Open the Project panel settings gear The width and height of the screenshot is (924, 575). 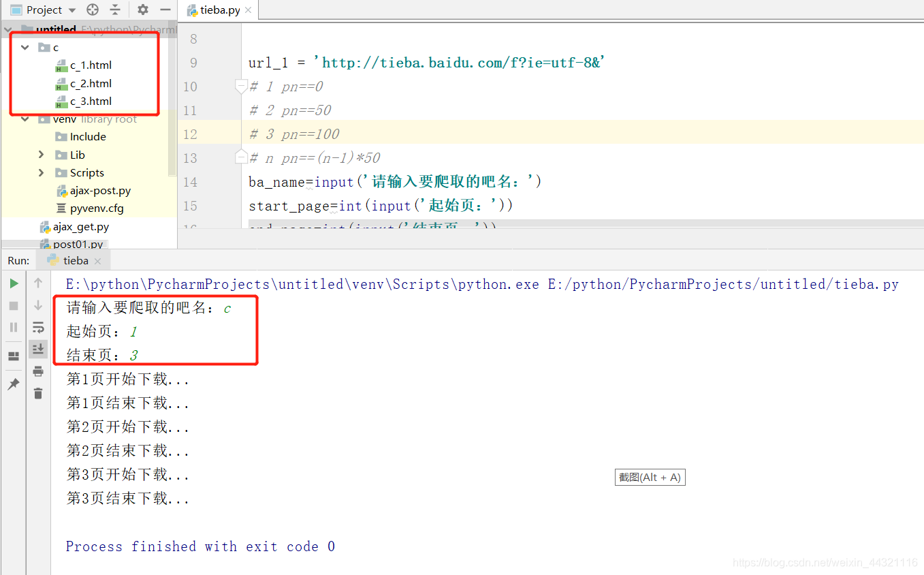(142, 10)
